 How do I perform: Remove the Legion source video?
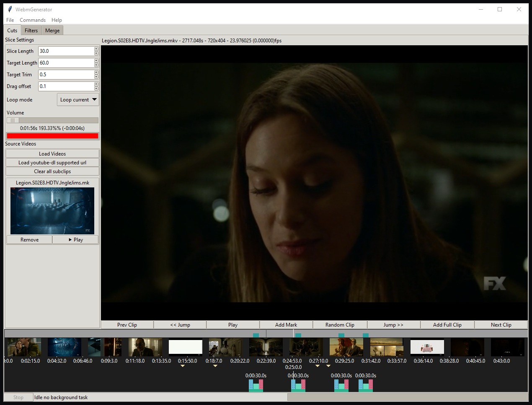pyautogui.click(x=29, y=240)
